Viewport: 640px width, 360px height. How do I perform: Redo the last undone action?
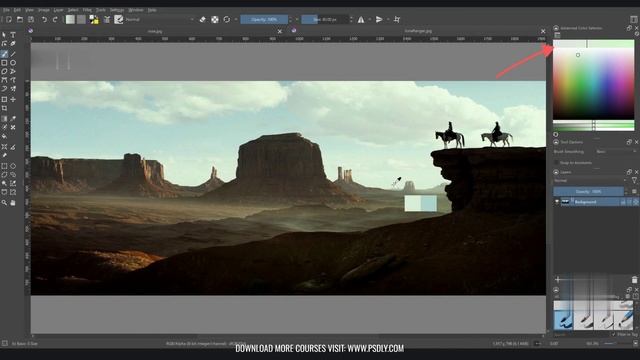(55, 20)
